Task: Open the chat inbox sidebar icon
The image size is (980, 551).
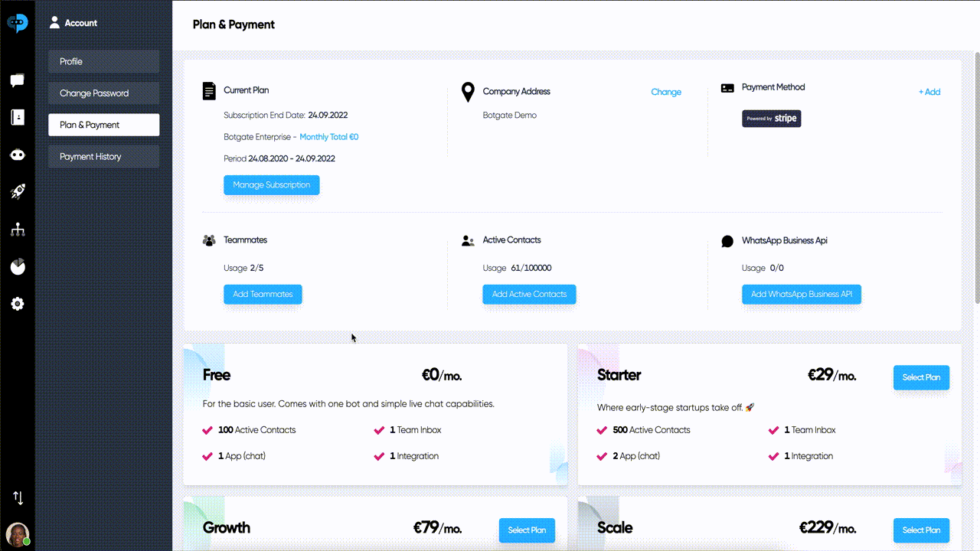Action: (17, 80)
